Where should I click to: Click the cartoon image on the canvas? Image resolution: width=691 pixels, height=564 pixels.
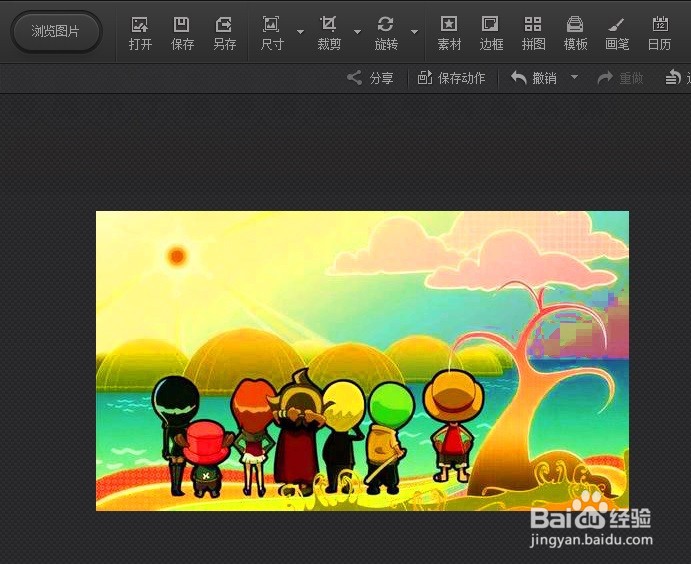point(362,361)
